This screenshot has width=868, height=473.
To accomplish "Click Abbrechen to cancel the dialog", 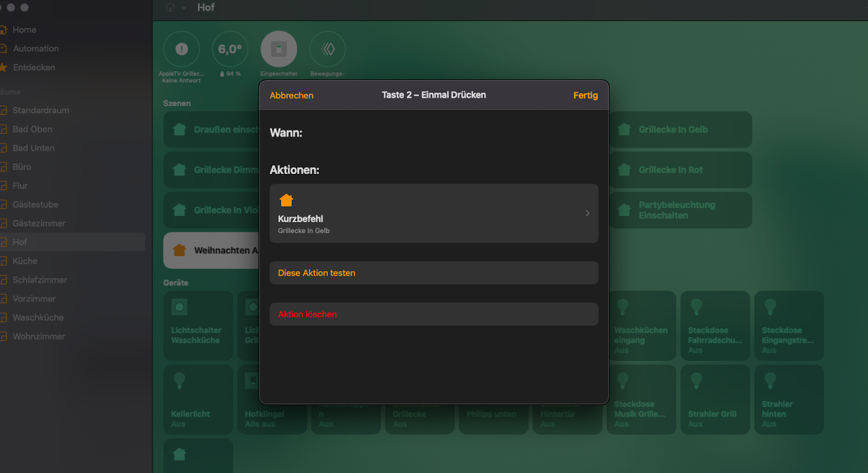I will coord(291,96).
